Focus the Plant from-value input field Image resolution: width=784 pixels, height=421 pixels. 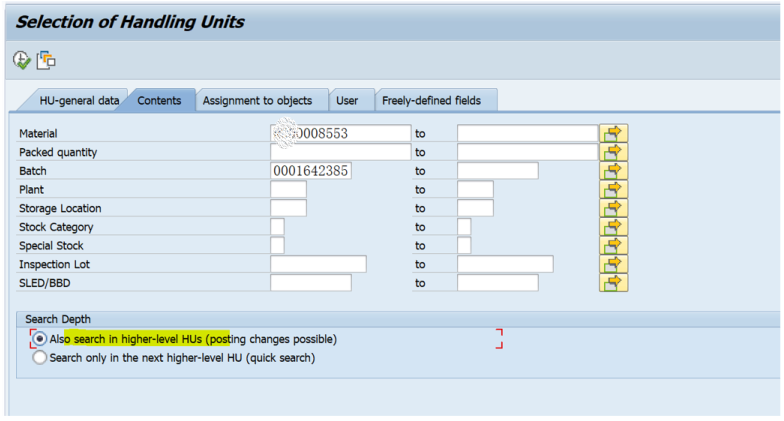288,189
